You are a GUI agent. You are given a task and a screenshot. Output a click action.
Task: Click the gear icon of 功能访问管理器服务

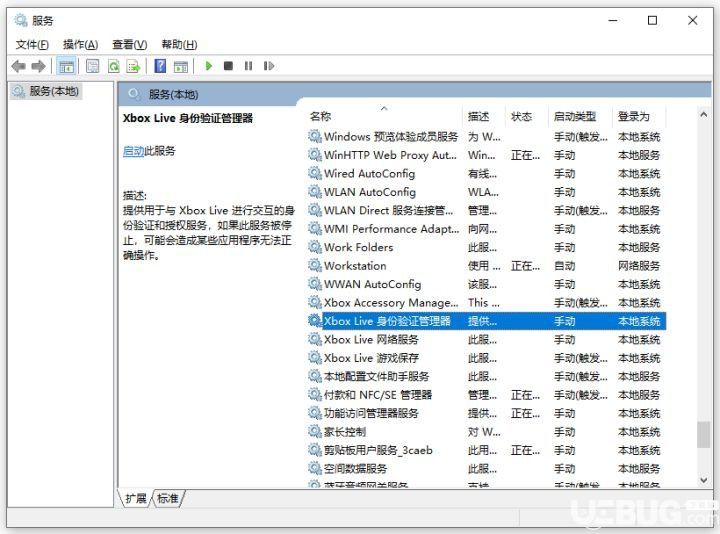tap(315, 413)
